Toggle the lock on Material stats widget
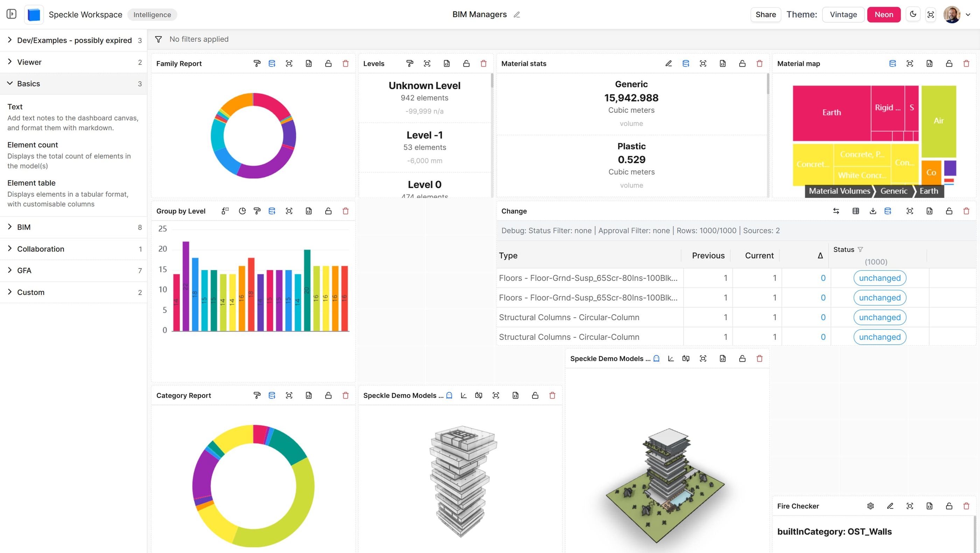Screen dimensions: 980x553 click(x=742, y=63)
